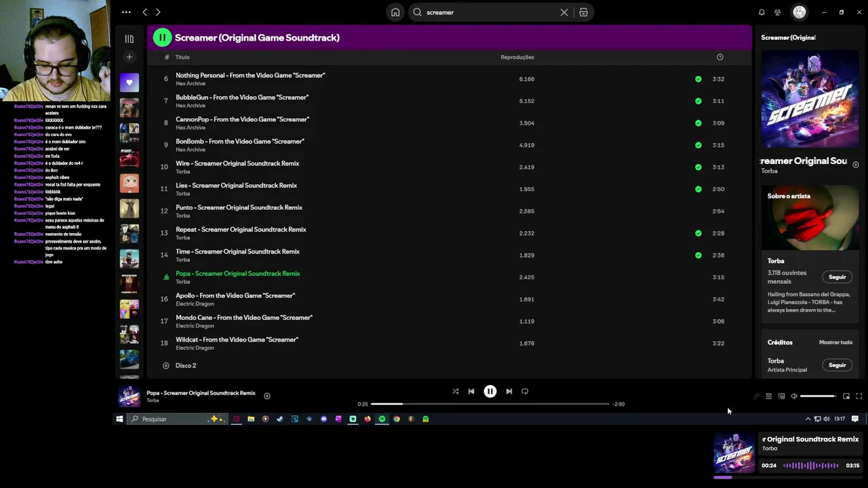
Task: Toggle saved checkmark for Wire remix
Action: tap(698, 167)
